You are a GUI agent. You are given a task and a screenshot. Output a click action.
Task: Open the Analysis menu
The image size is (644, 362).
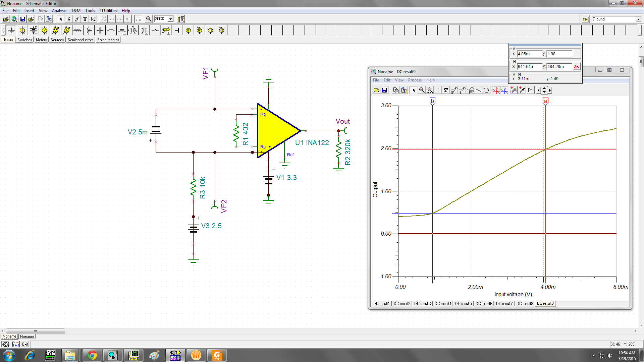coord(59,10)
